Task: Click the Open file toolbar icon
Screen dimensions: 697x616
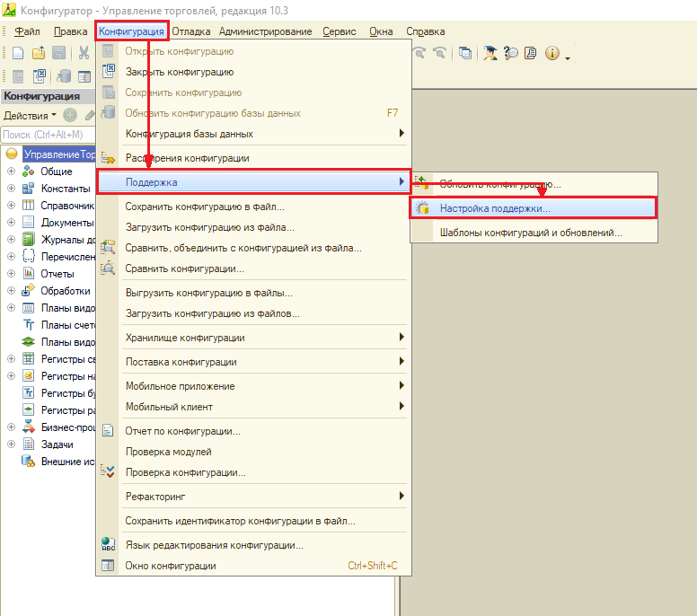Action: [39, 53]
